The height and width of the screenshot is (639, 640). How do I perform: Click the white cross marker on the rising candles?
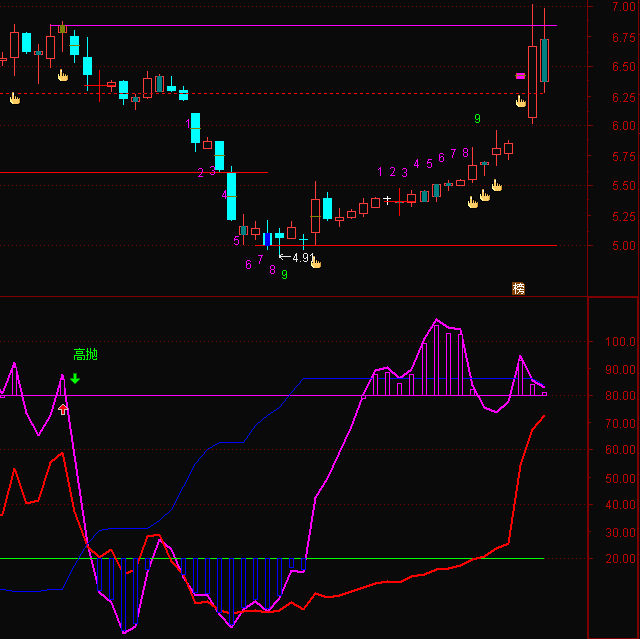387,200
